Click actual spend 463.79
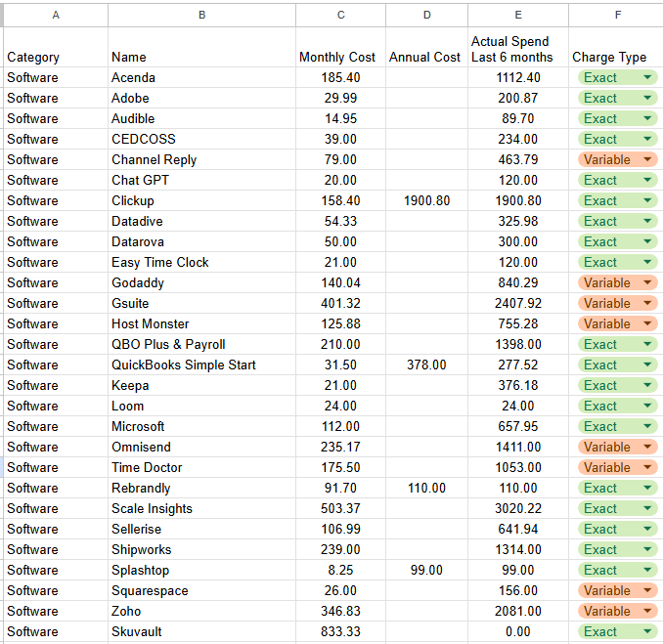This screenshot has height=644, width=663. (x=518, y=159)
